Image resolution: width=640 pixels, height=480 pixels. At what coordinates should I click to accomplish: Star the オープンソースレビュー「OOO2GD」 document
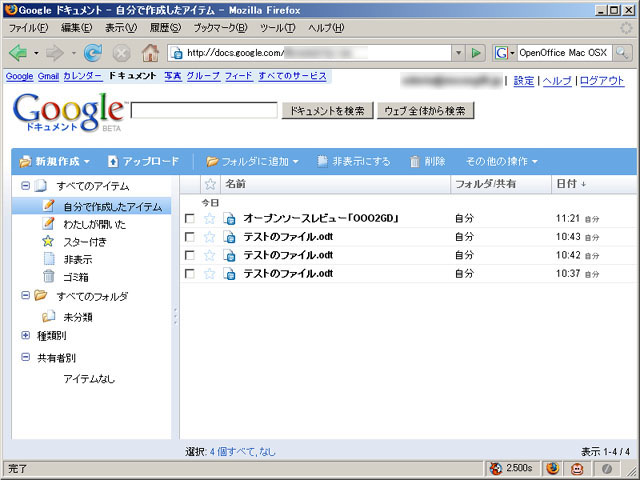point(209,218)
